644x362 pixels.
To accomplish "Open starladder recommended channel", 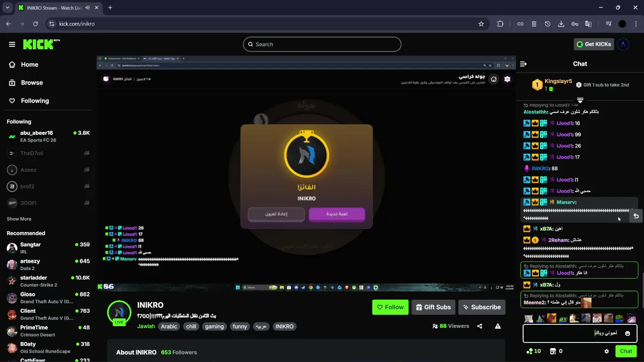I will tap(48, 281).
